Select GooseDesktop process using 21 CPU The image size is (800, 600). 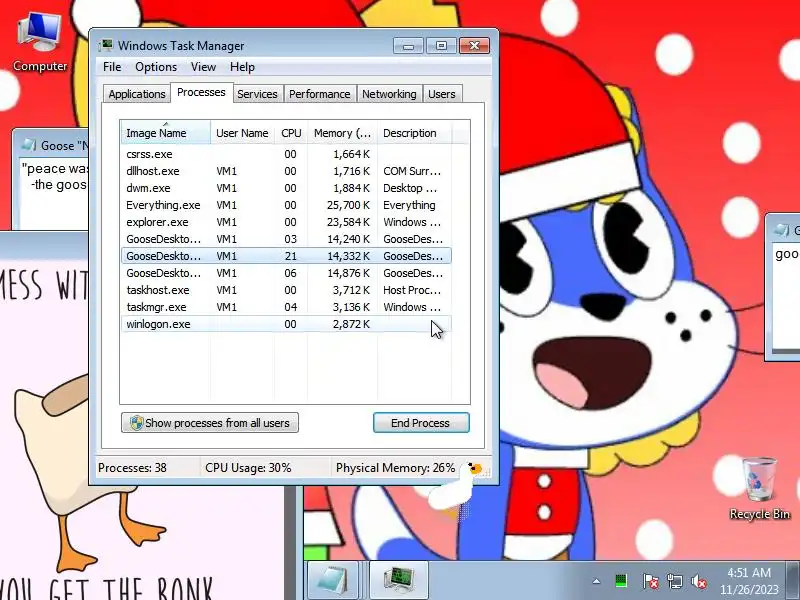286,256
